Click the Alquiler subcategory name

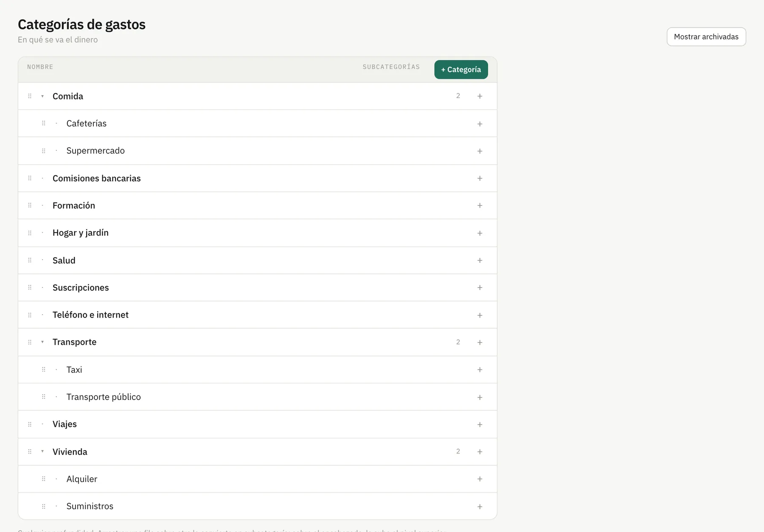[82, 479]
